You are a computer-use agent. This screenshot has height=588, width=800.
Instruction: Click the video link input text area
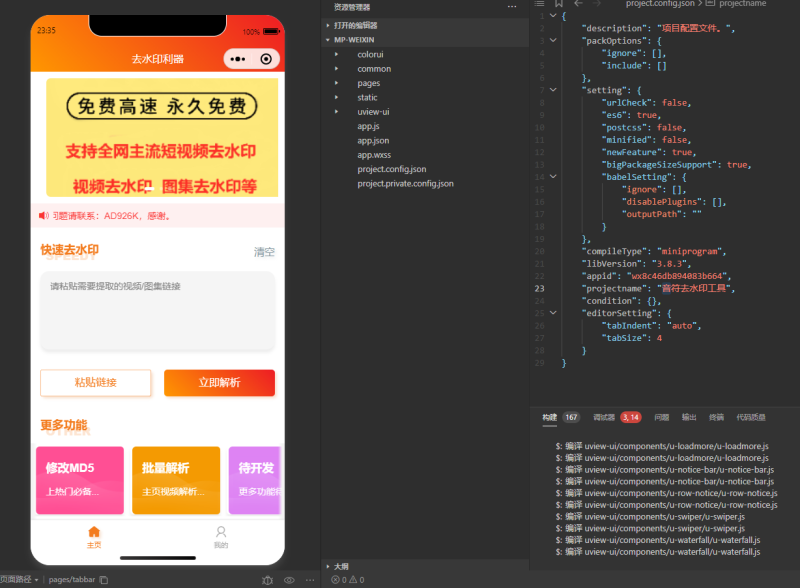click(x=157, y=310)
